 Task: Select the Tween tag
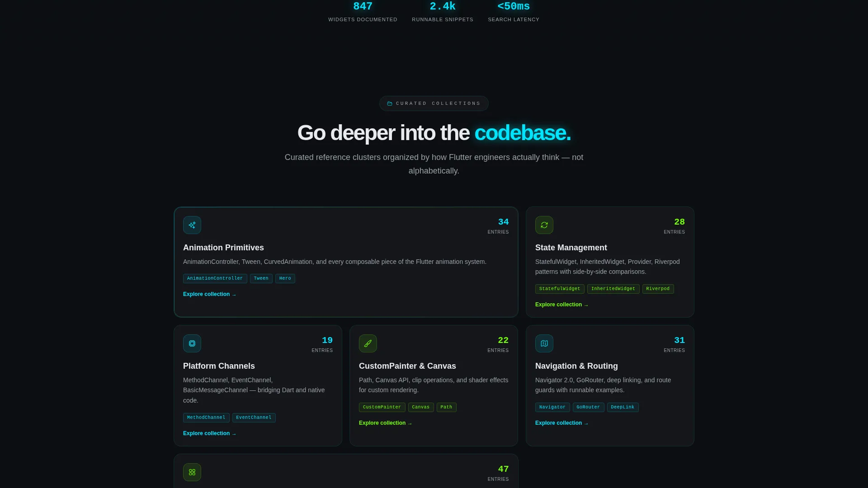(261, 278)
